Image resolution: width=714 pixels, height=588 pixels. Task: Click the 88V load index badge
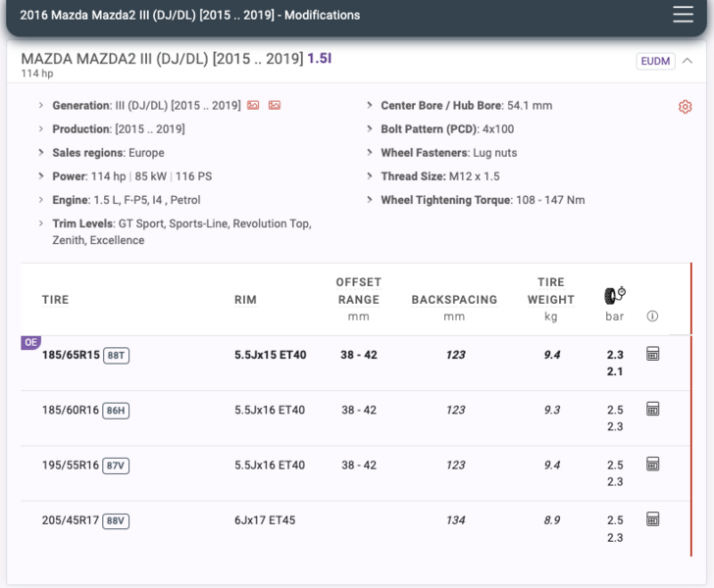point(116,520)
